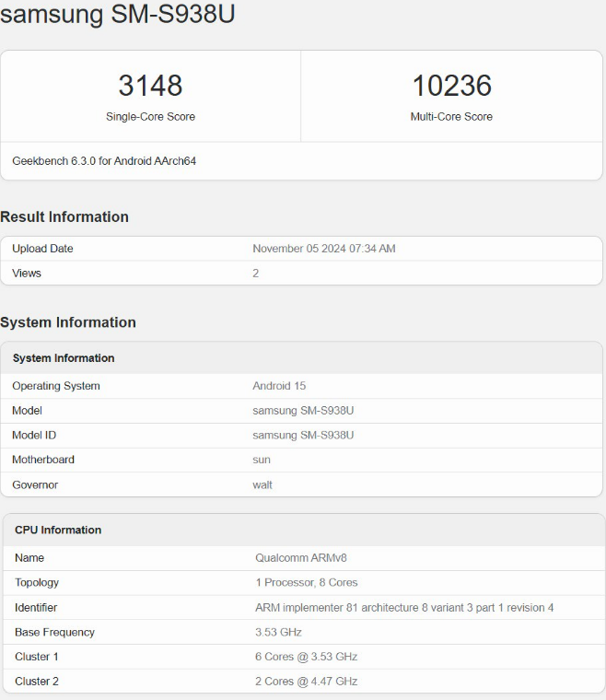Select the single-core score 3148
Image resolution: width=606 pixels, height=700 pixels.
(150, 86)
